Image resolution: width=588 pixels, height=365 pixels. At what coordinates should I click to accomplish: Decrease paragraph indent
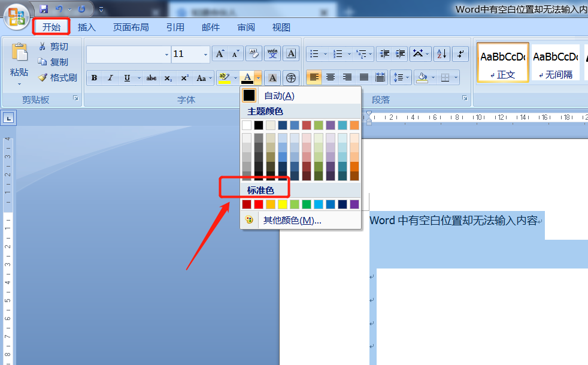pyautogui.click(x=384, y=54)
